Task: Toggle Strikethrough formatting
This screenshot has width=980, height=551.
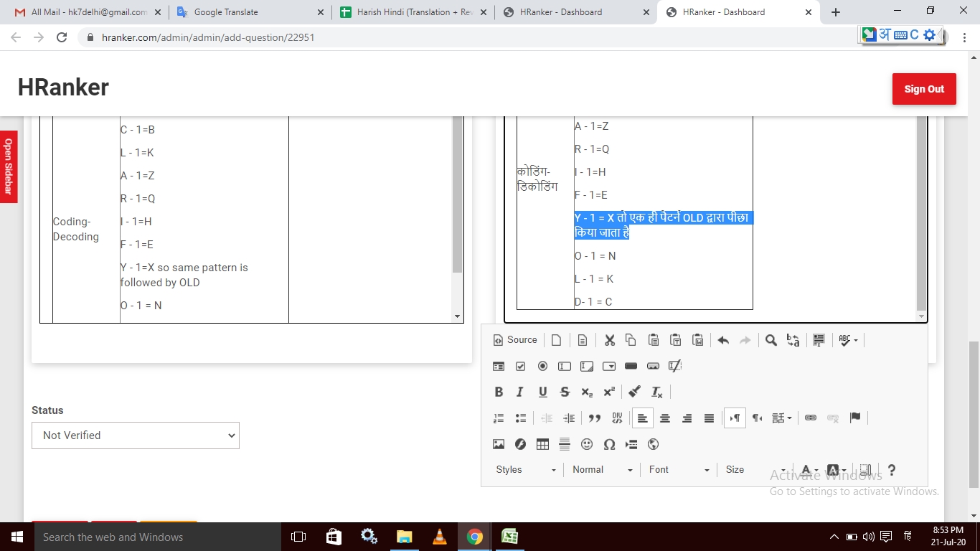Action: click(x=565, y=392)
